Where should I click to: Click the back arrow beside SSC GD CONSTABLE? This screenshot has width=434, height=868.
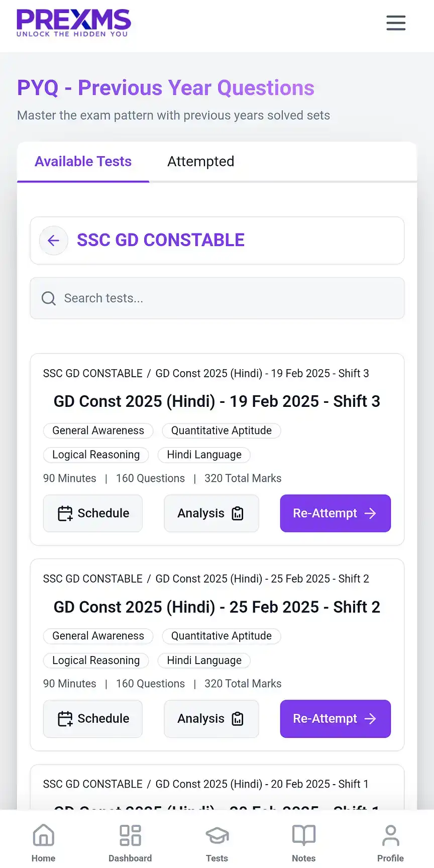pos(54,241)
